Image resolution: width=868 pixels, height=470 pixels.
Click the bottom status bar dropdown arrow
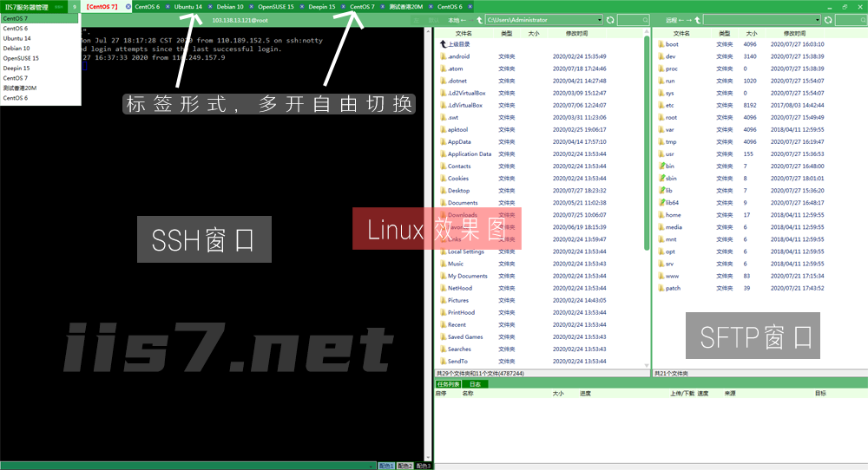point(372,466)
